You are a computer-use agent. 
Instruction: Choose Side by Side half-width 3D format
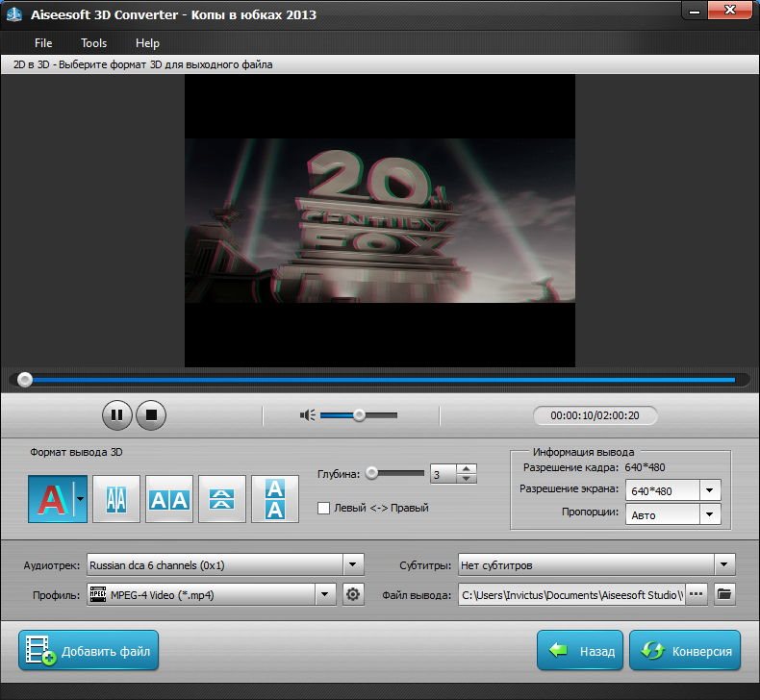(116, 499)
